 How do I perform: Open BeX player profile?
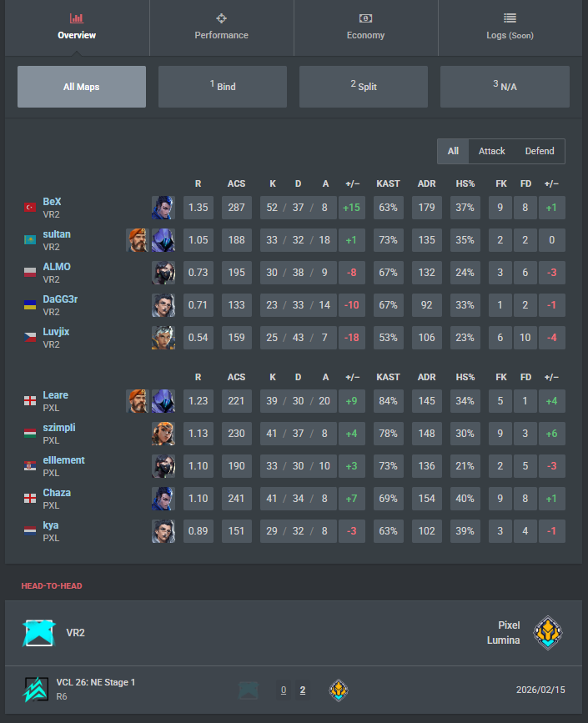(x=52, y=202)
